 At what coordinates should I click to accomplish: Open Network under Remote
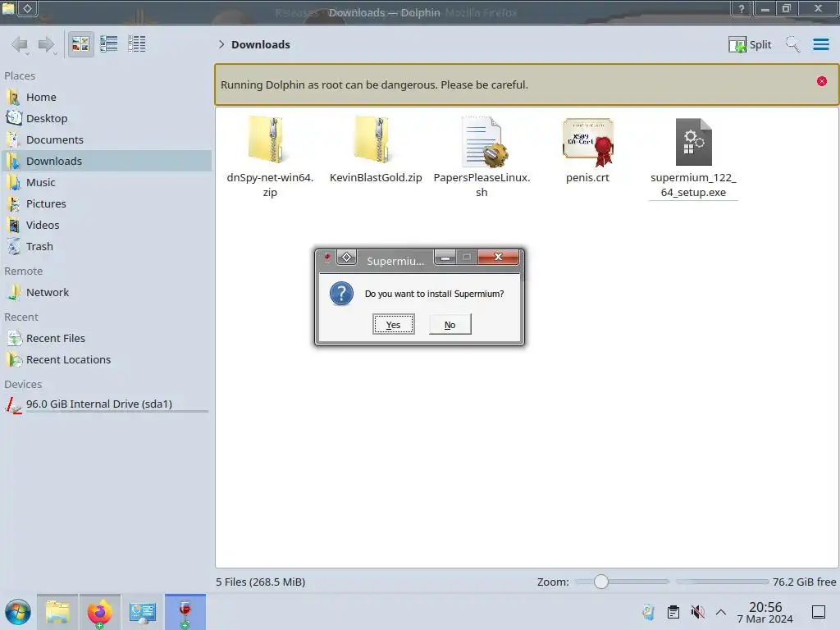[106, 293]
